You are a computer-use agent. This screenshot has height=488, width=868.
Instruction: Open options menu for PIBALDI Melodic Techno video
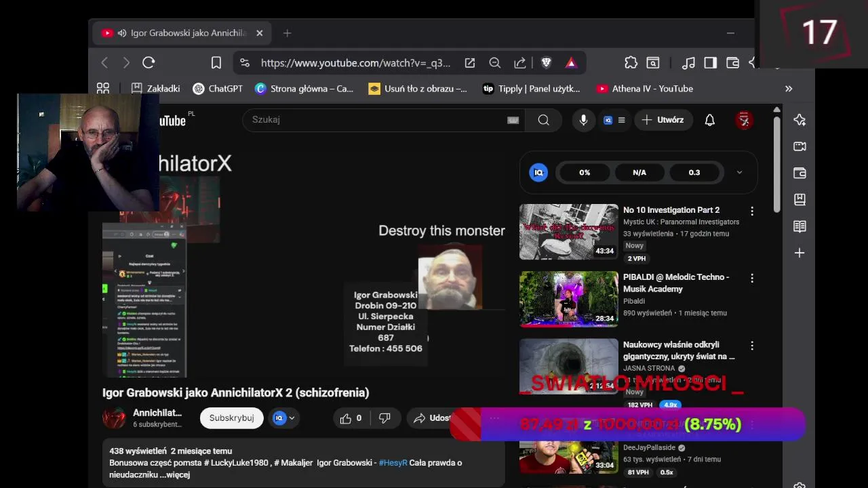point(751,278)
